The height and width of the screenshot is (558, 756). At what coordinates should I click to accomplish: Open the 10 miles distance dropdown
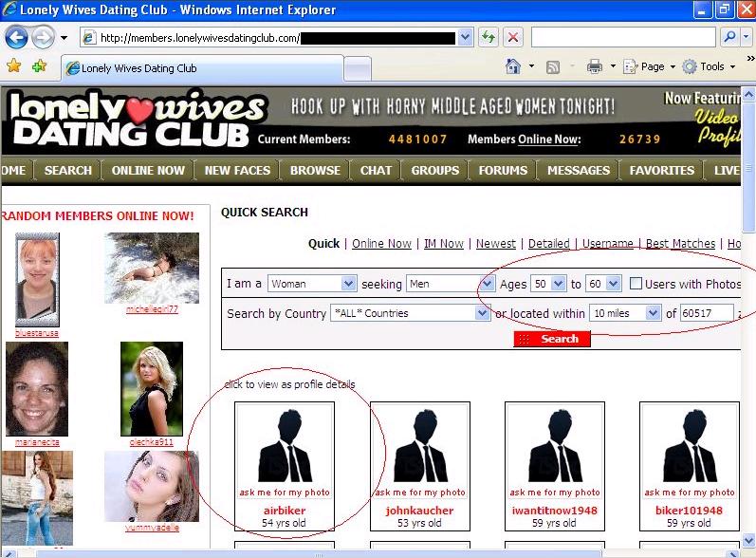tap(625, 313)
